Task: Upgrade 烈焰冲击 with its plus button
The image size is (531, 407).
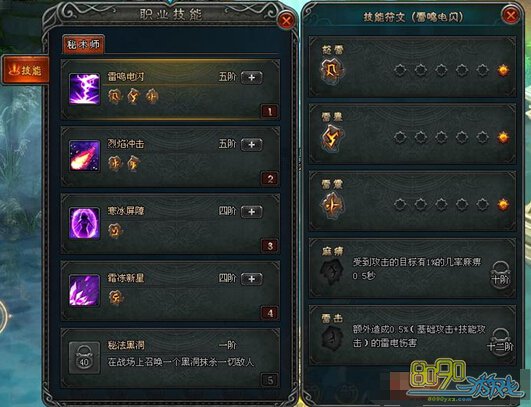Action: coord(251,145)
